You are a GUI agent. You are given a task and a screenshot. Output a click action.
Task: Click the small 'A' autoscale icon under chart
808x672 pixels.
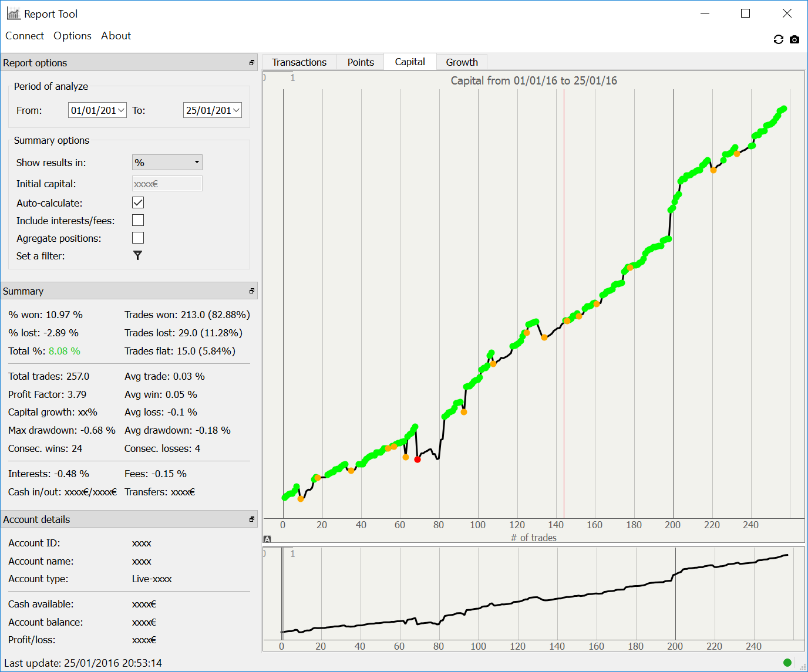(267, 539)
